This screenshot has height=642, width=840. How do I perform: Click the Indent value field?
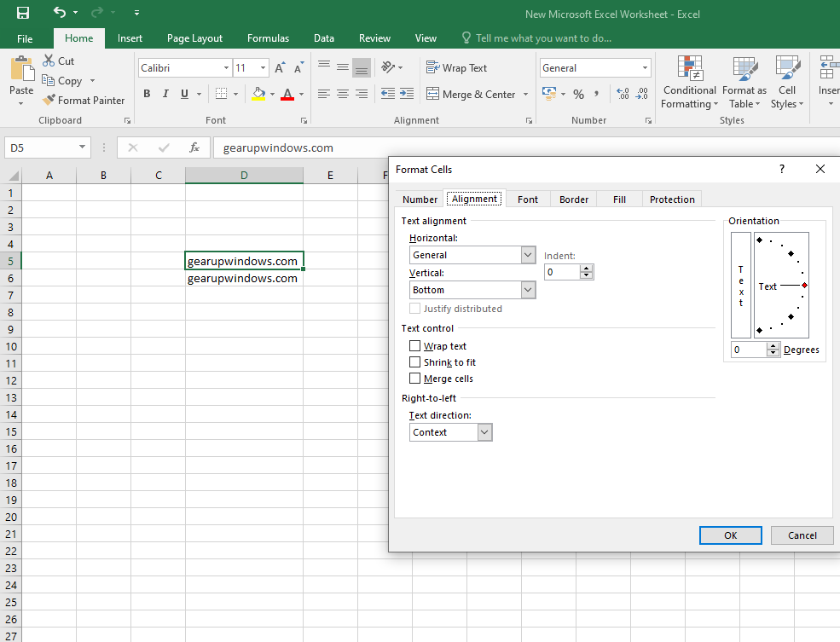(562, 272)
